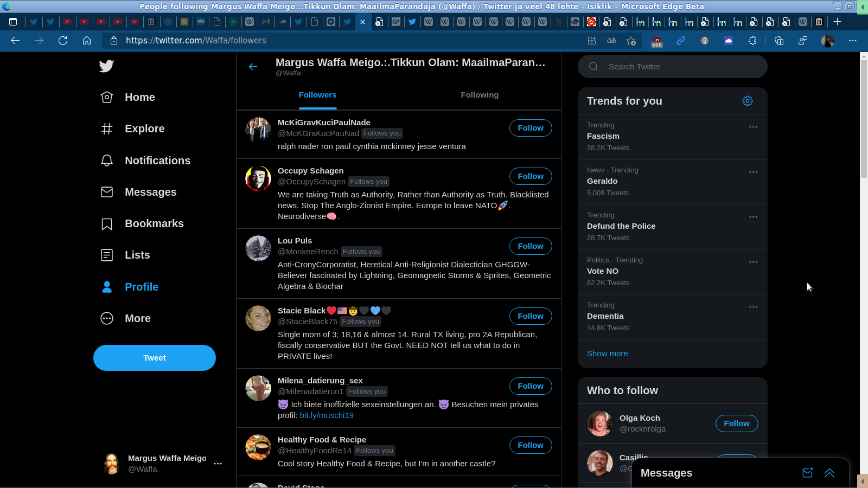Open options for Defund the Police trend
This screenshot has height=488, width=868.
753,217
